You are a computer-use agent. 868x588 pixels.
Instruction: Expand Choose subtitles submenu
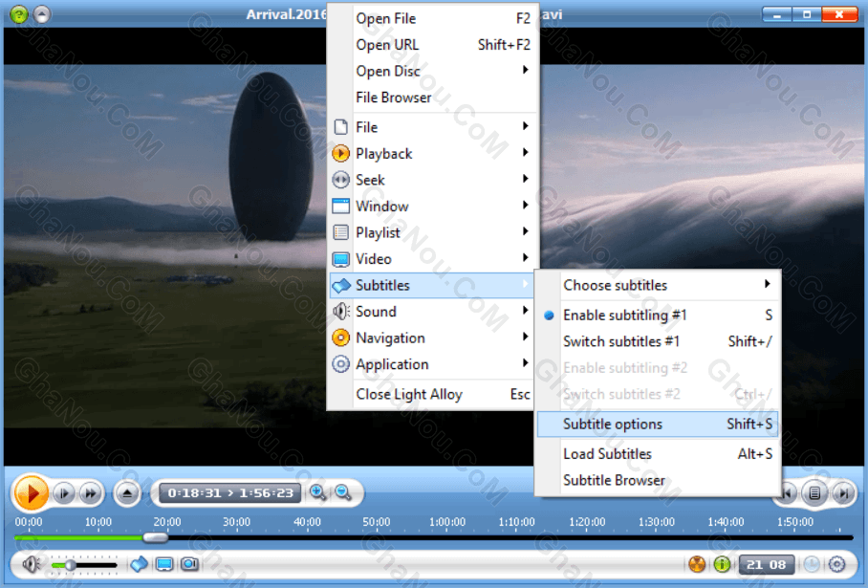coord(658,285)
